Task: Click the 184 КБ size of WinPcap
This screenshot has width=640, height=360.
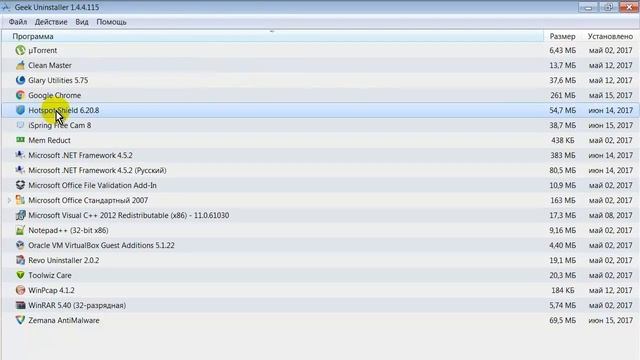Action: pyautogui.click(x=562, y=290)
